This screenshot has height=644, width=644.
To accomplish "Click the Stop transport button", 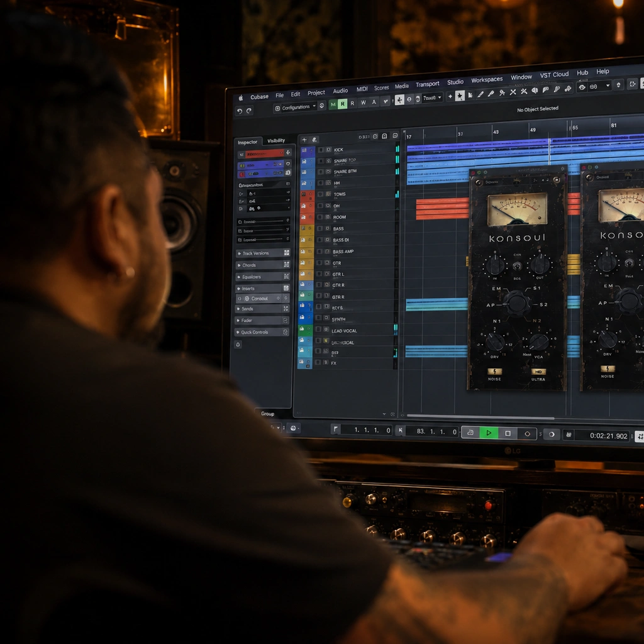I will coord(508,433).
